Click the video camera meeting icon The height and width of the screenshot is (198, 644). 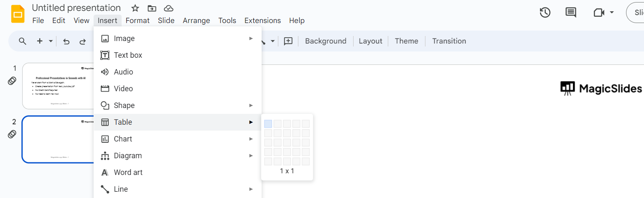(599, 13)
